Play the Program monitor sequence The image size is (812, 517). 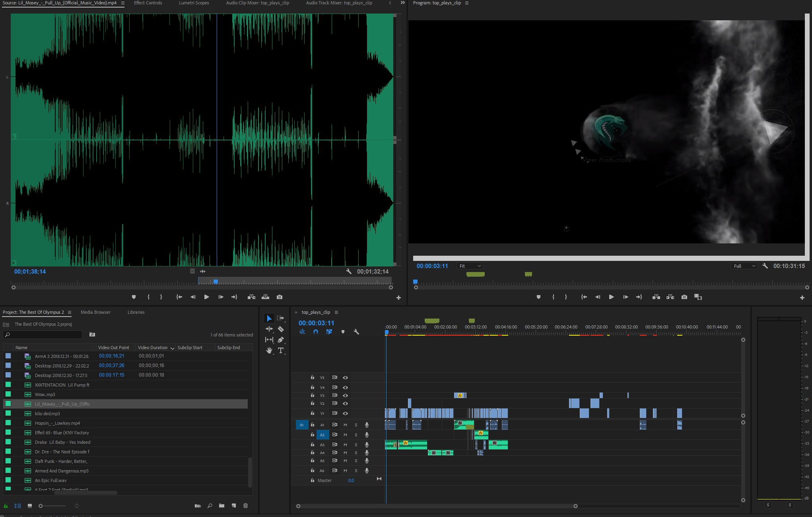click(x=611, y=297)
